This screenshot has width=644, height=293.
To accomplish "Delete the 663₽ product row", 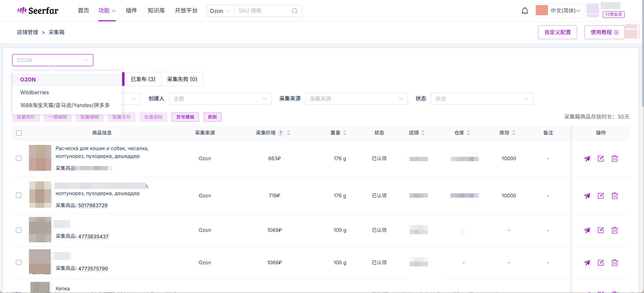I will pyautogui.click(x=615, y=158).
